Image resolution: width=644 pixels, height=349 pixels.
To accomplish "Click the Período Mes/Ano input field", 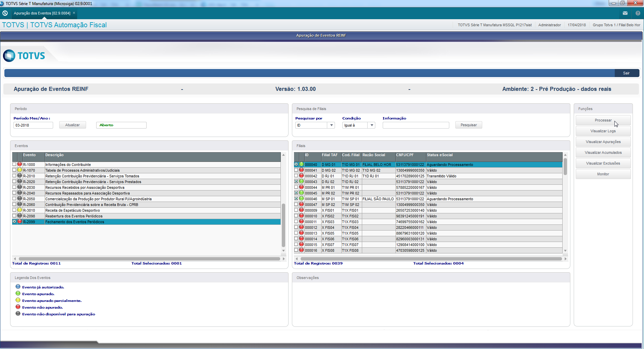I will [33, 125].
